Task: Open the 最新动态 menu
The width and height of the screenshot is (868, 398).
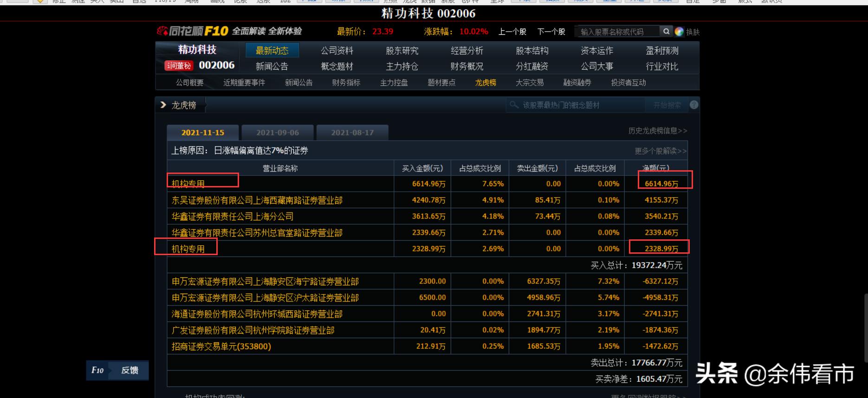Action: (272, 50)
